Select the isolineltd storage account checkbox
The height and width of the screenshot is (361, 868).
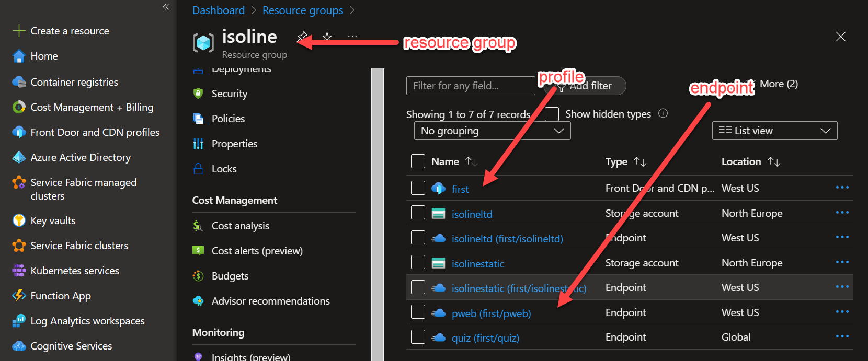pos(418,213)
